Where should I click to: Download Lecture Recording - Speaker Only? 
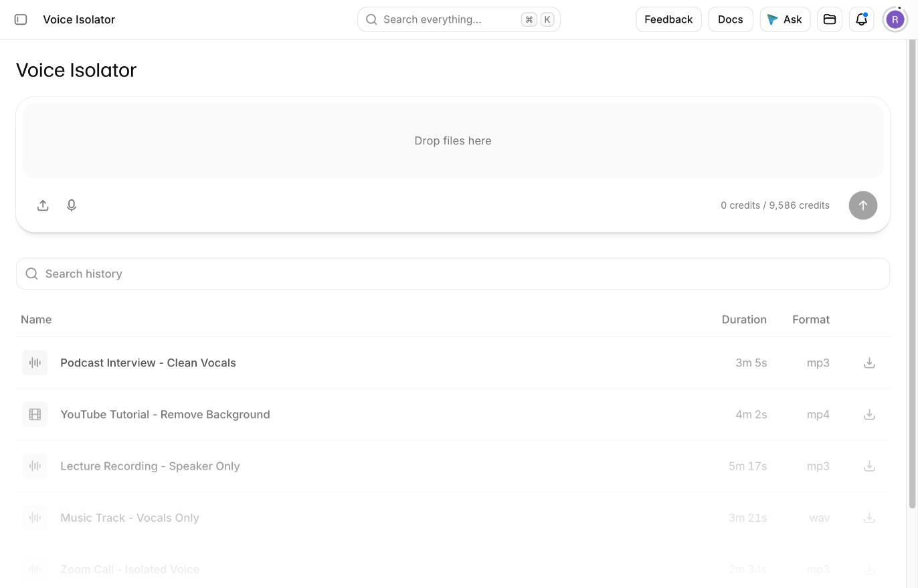pyautogui.click(x=869, y=466)
